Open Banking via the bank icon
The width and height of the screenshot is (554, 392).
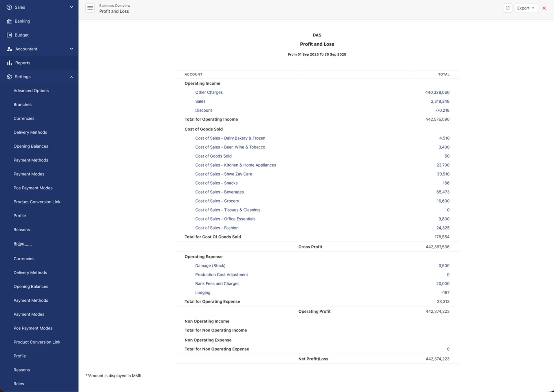click(9, 21)
